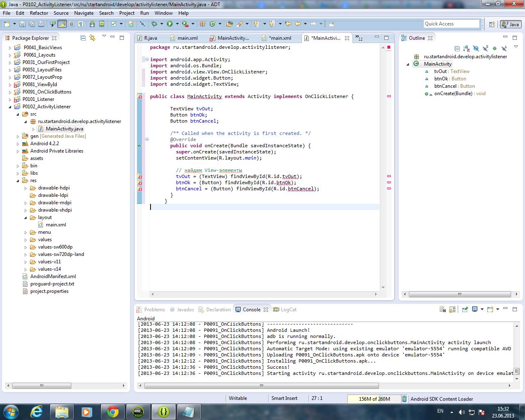525x420 pixels.
Task: Click the Java perspective button
Action: coord(510,24)
